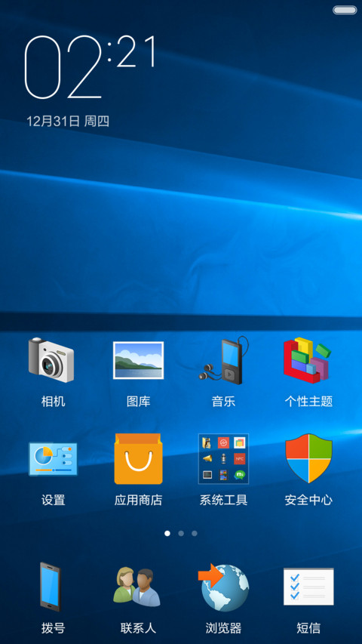Tap the 12月31日 周四 date text

coord(68,121)
